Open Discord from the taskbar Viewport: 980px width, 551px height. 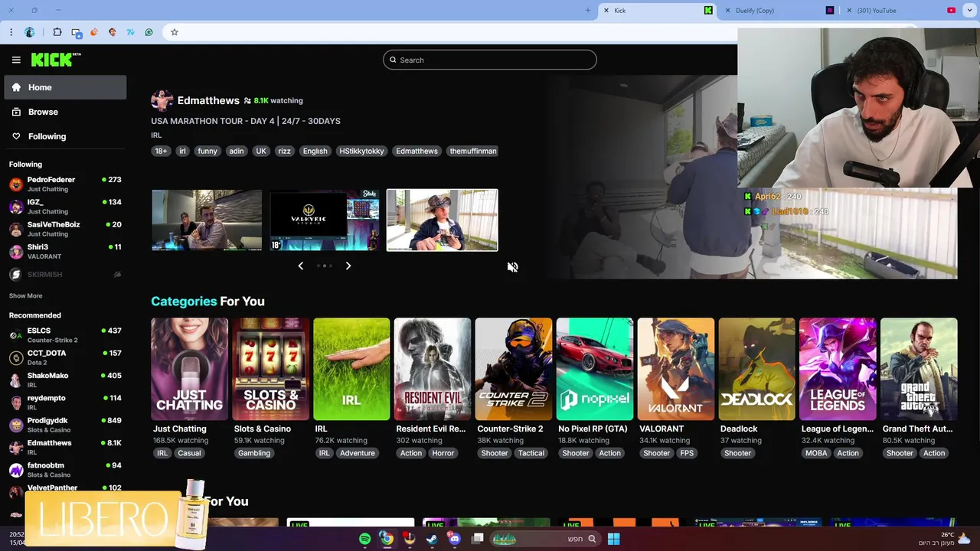pyautogui.click(x=455, y=539)
